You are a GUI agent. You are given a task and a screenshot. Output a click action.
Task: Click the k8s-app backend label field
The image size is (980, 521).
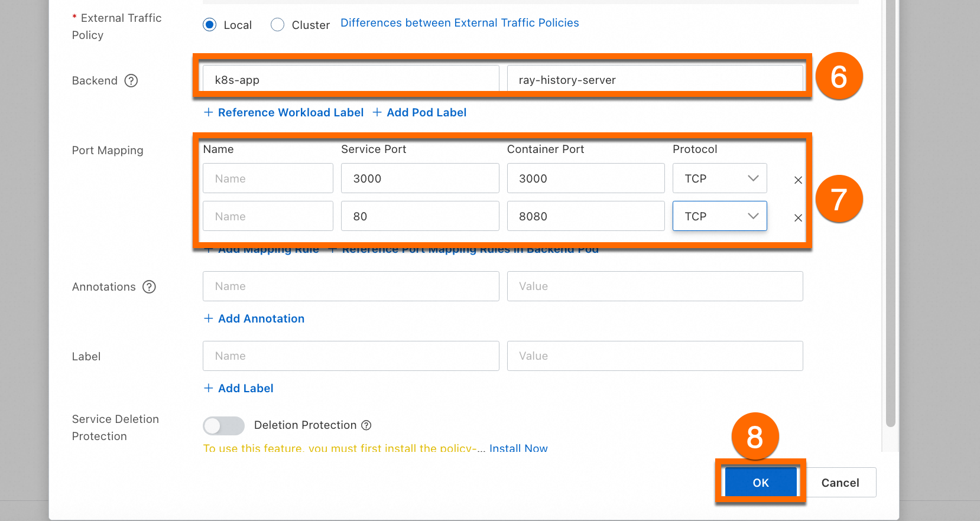351,80
